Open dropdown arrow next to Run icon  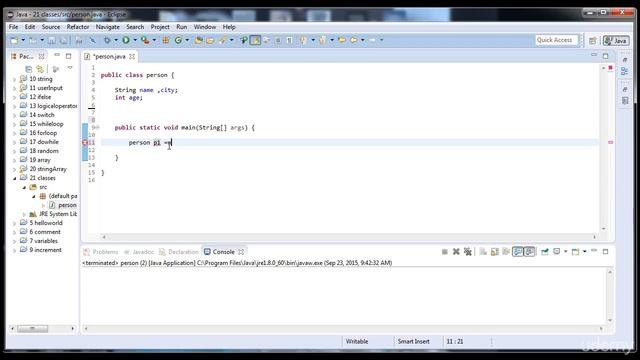(x=135, y=40)
